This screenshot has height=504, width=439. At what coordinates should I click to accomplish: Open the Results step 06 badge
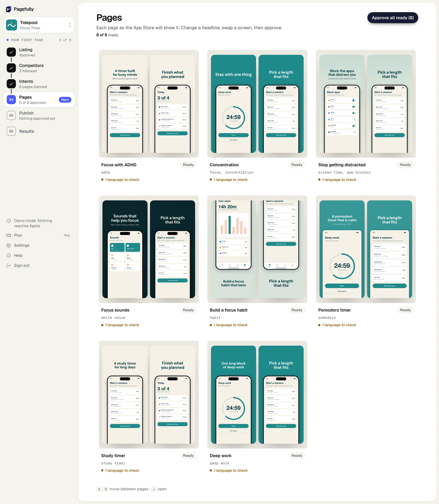11,131
